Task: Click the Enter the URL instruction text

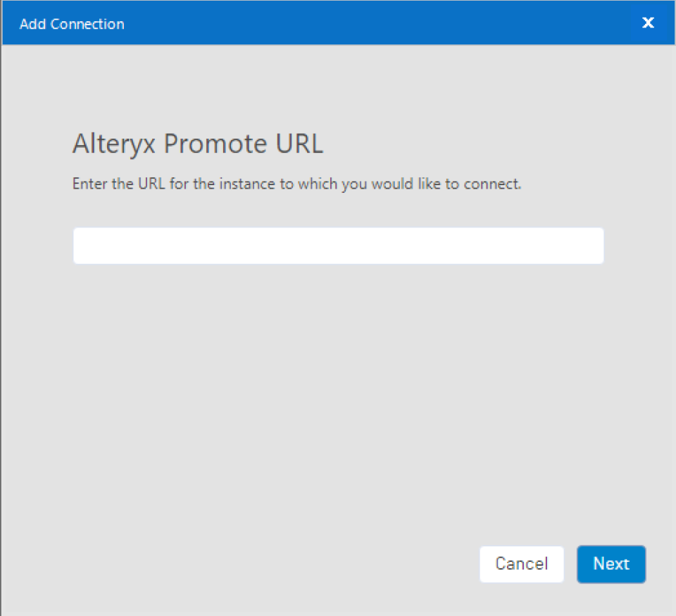Action: pos(297,184)
